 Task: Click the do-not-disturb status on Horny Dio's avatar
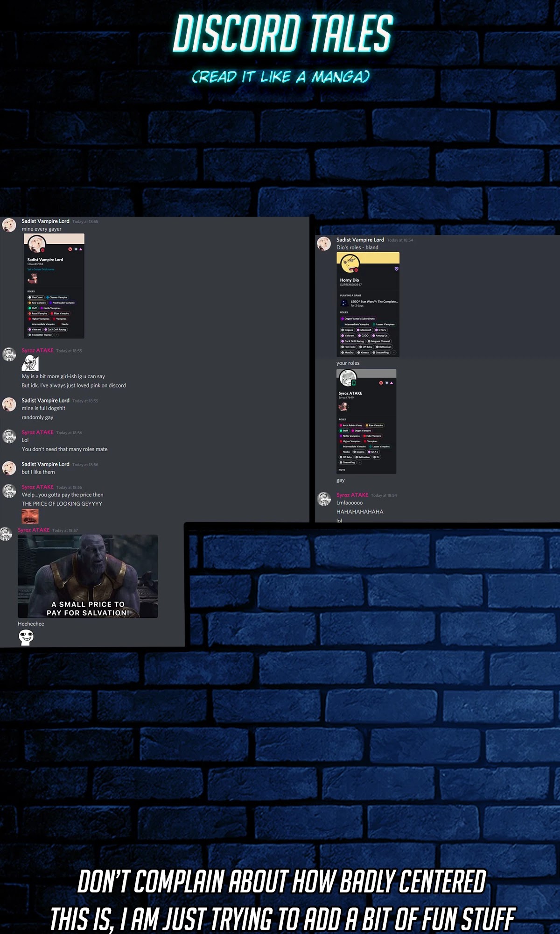356,270
